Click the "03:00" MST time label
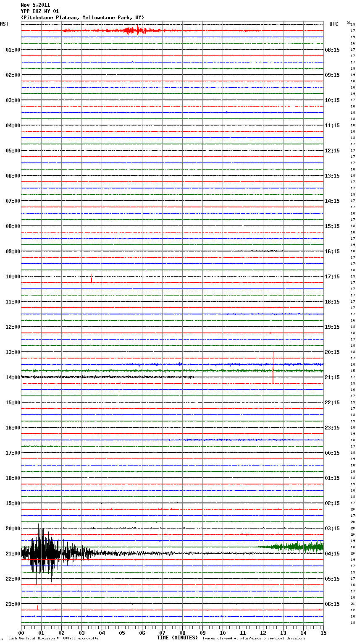The height and width of the screenshot is (644, 357). click(x=13, y=100)
